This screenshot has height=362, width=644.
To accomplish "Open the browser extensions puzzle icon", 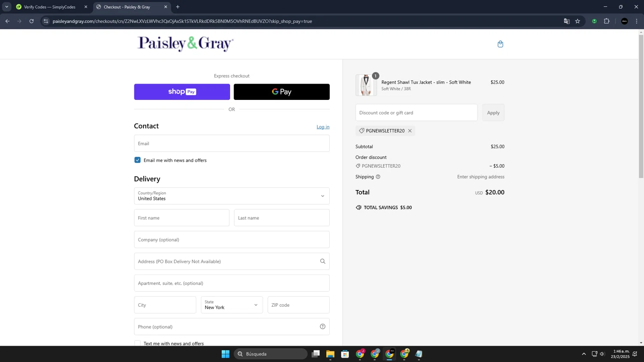I will pyautogui.click(x=606, y=21).
